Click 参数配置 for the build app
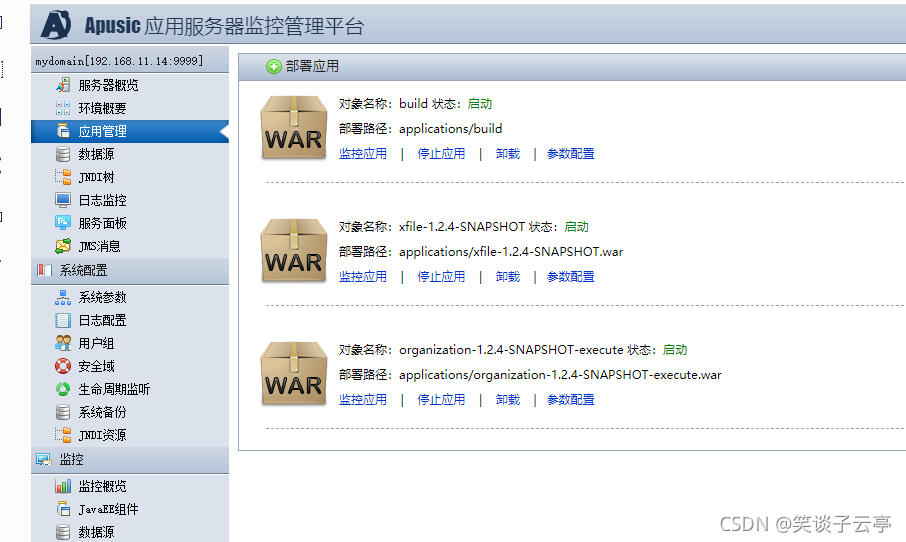The image size is (906, 542). coord(571,154)
